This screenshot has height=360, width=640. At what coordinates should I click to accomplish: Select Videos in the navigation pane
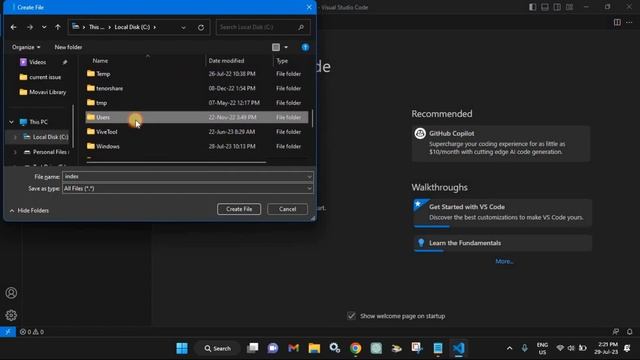[38, 62]
